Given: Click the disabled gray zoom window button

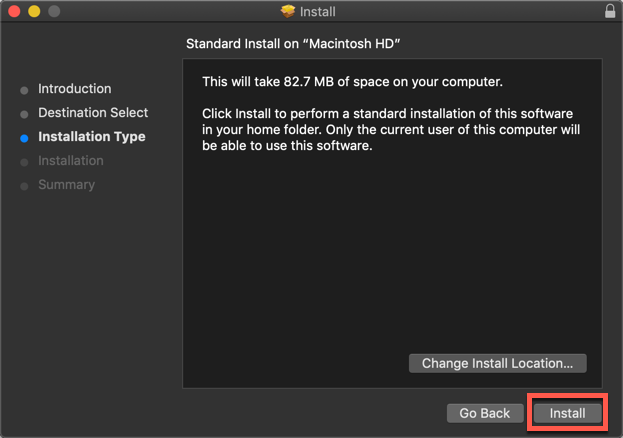Looking at the screenshot, I should 54,12.
